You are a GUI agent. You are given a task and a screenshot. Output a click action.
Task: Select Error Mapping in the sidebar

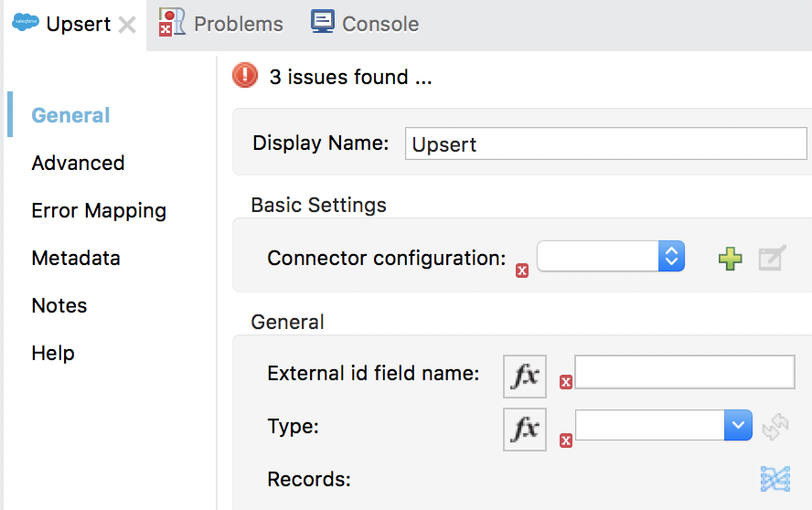[99, 210]
